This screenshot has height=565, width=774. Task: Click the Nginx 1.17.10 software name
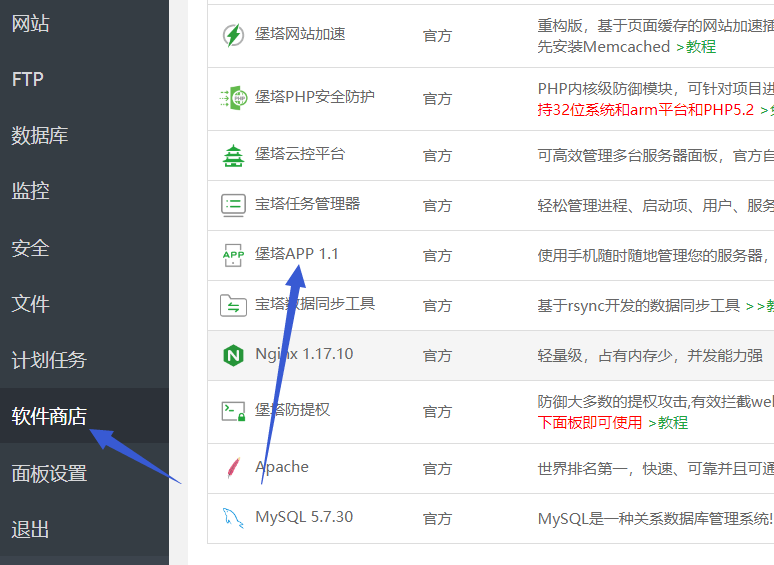(x=304, y=354)
